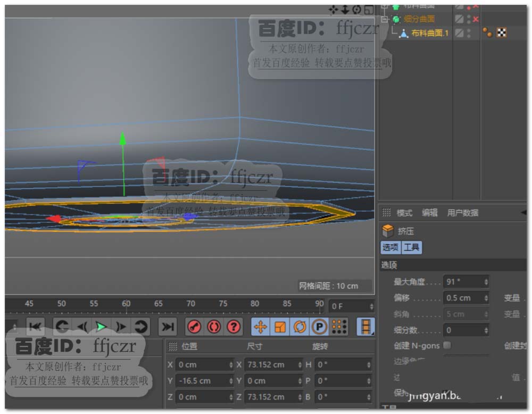Click the red X enable toggle of 细分曲面
This screenshot has width=532, height=414.
476,19
